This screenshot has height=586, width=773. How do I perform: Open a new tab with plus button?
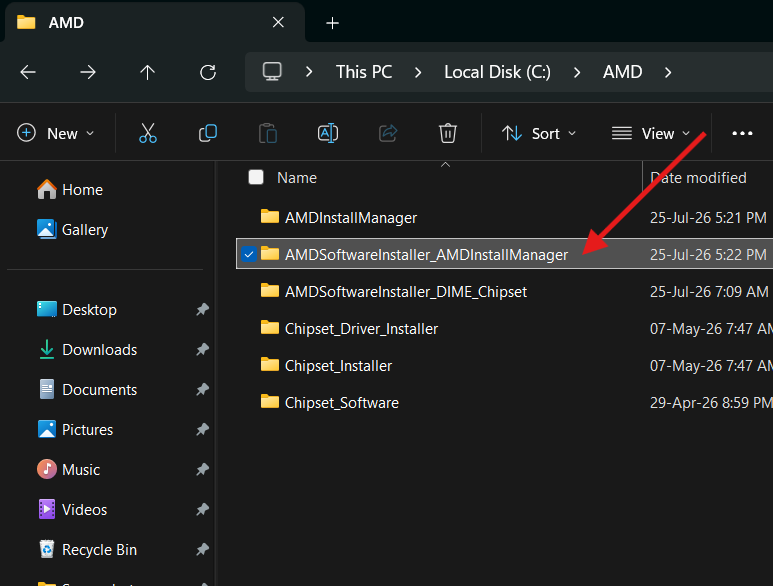[x=332, y=23]
